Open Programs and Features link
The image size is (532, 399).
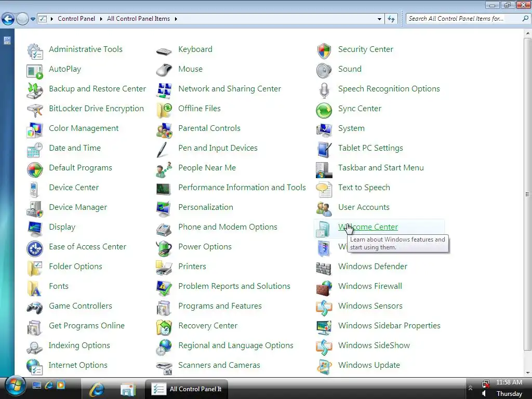(x=220, y=305)
